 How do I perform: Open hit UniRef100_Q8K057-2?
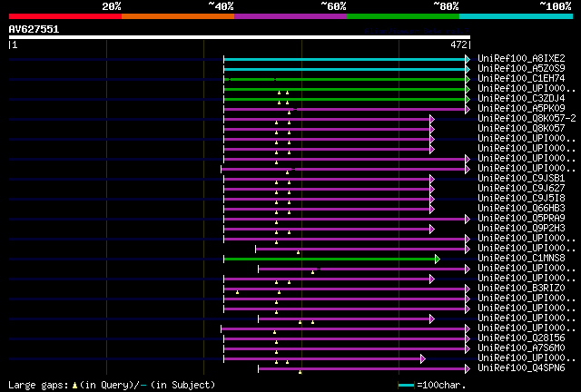coord(527,118)
